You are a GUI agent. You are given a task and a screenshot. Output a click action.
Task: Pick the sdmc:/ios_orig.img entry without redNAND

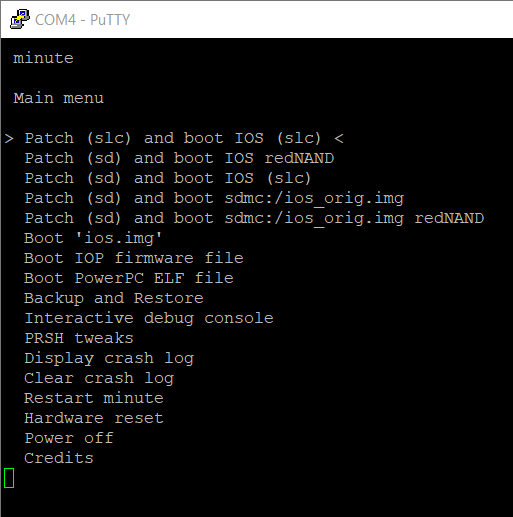pos(214,198)
